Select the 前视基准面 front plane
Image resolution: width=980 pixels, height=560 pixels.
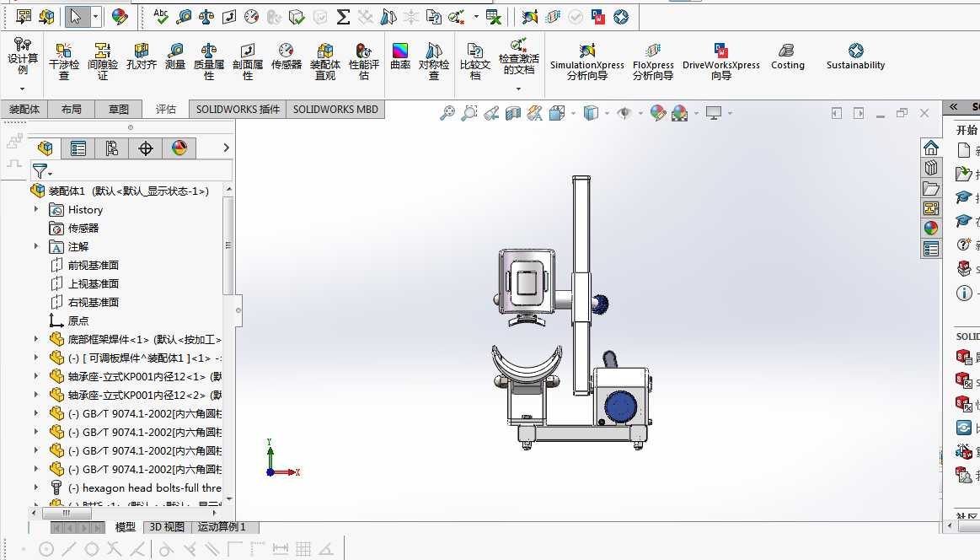[93, 265]
